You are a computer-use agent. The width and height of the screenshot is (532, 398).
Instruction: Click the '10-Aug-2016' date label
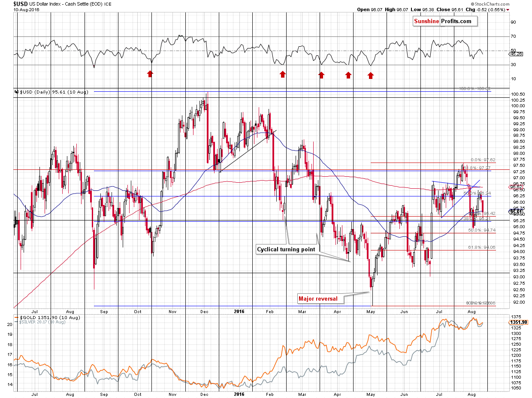point(26,9)
